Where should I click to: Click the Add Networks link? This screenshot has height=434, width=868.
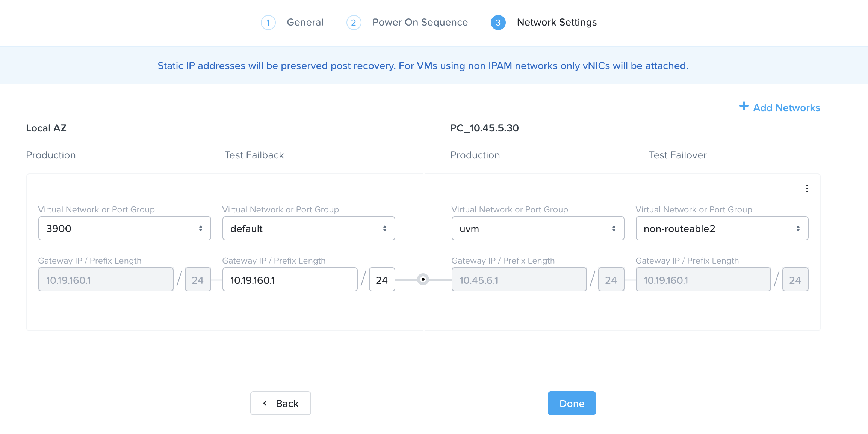779,107
